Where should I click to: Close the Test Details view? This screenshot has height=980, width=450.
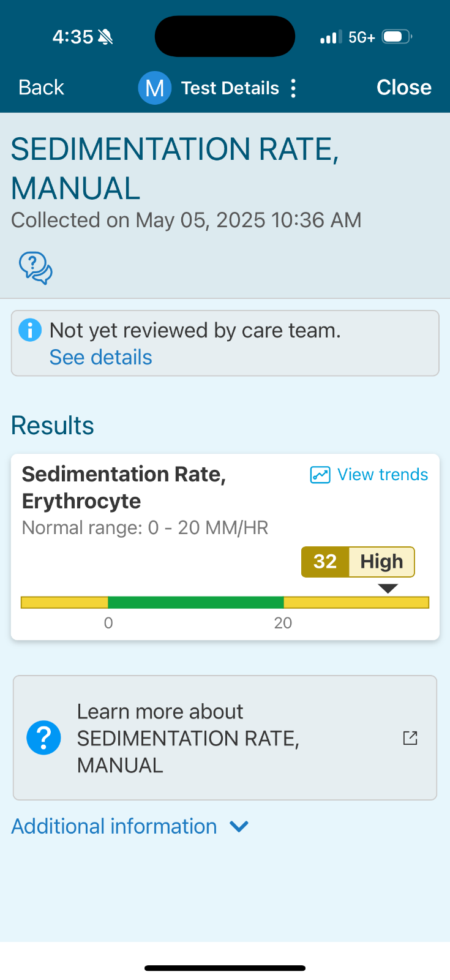404,88
